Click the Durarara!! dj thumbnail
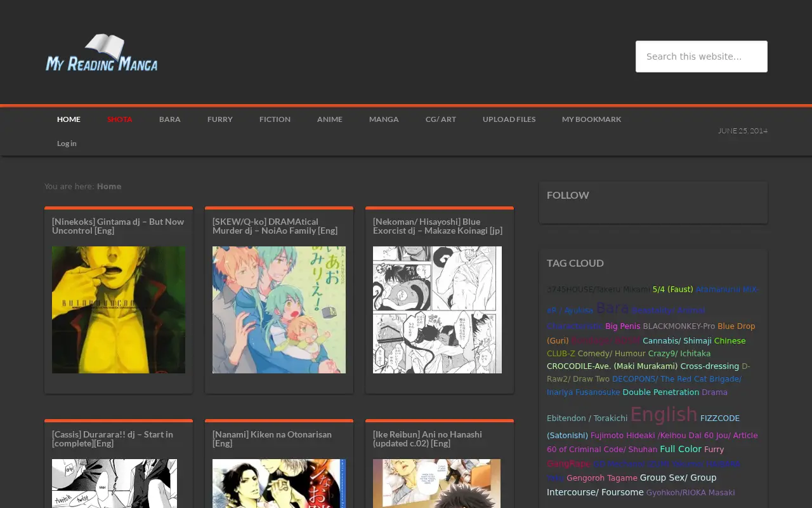 coord(114,483)
